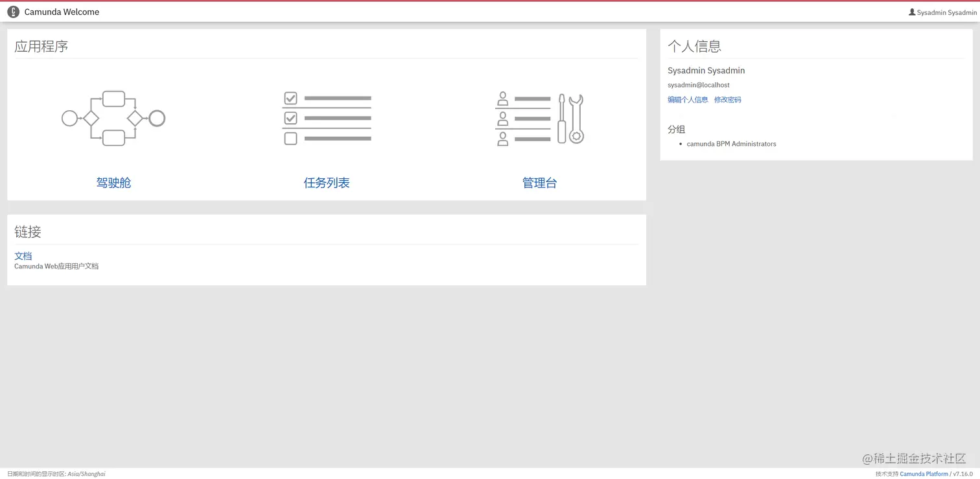Screen dimensions: 980x479
Task: Open the Admin tools and users icon
Action: point(539,118)
